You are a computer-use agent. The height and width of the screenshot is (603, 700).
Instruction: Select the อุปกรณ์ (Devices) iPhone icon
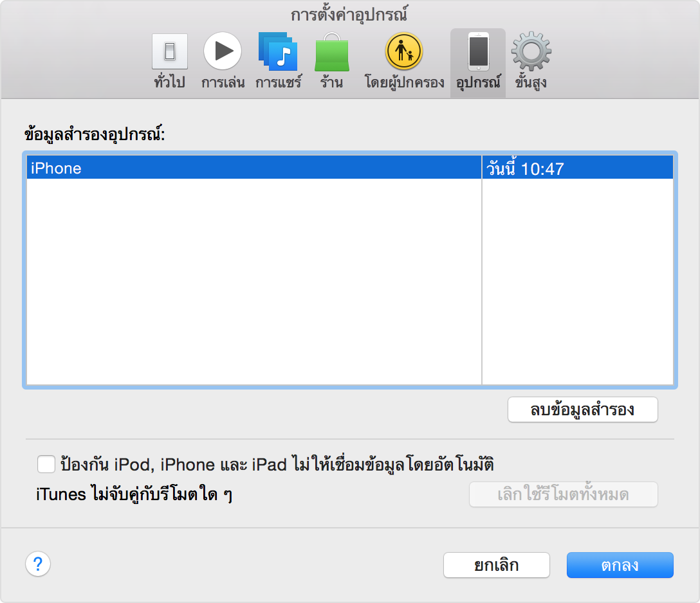click(478, 52)
